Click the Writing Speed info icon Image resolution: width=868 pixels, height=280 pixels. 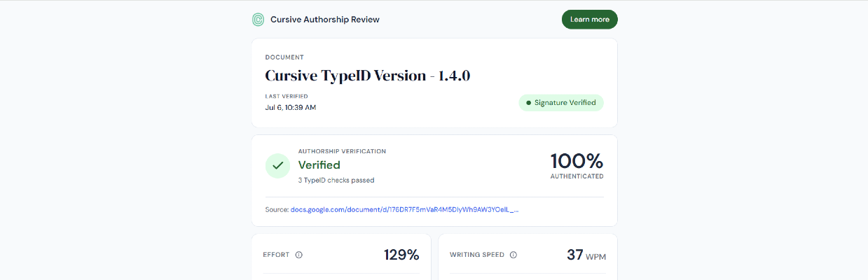pyautogui.click(x=514, y=255)
